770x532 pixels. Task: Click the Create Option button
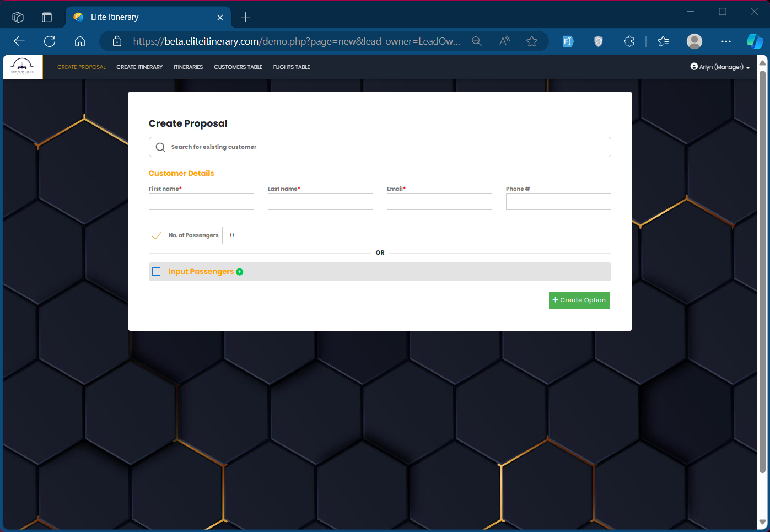point(579,300)
